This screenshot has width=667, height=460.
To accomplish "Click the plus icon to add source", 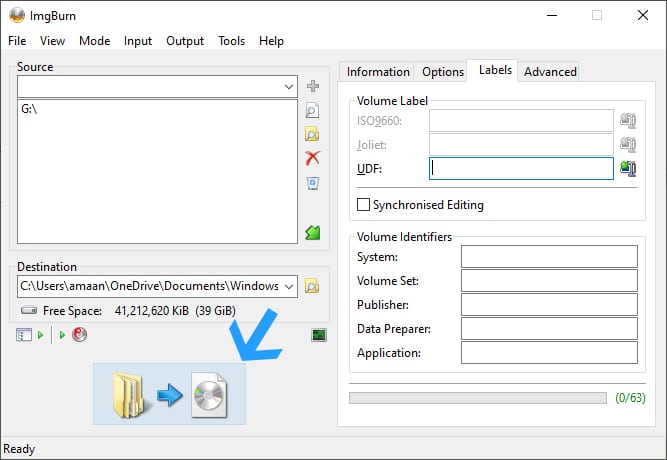I will (313, 86).
